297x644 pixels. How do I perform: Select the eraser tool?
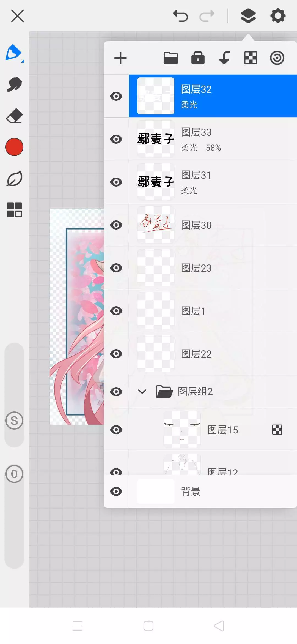click(14, 116)
